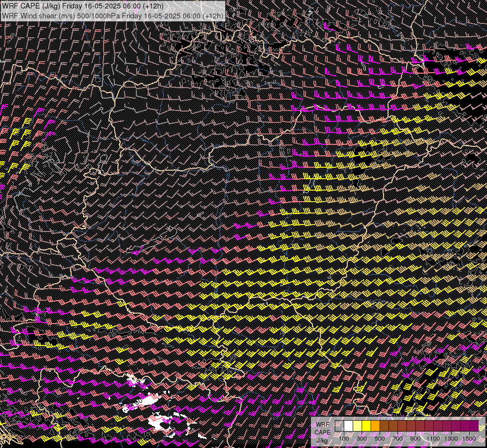Click the '300' legend tick label
Screen dimensions: 487x448
click(x=362, y=439)
